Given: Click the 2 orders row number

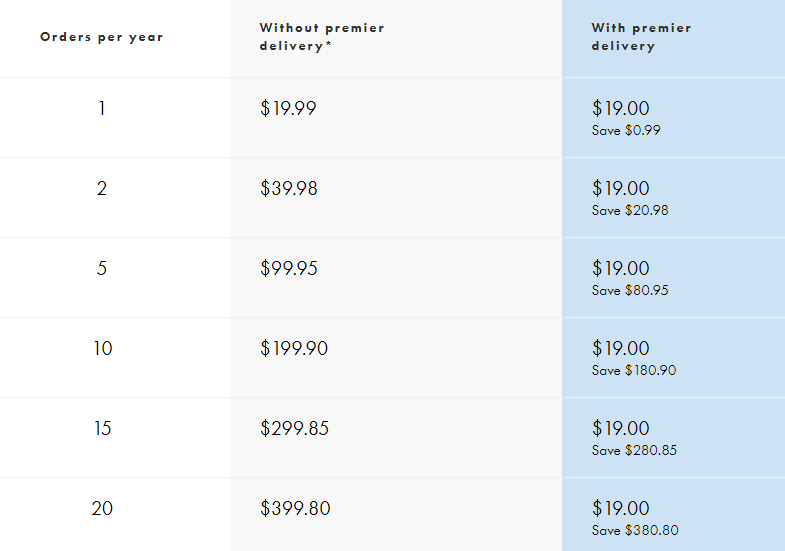Looking at the screenshot, I should (102, 188).
